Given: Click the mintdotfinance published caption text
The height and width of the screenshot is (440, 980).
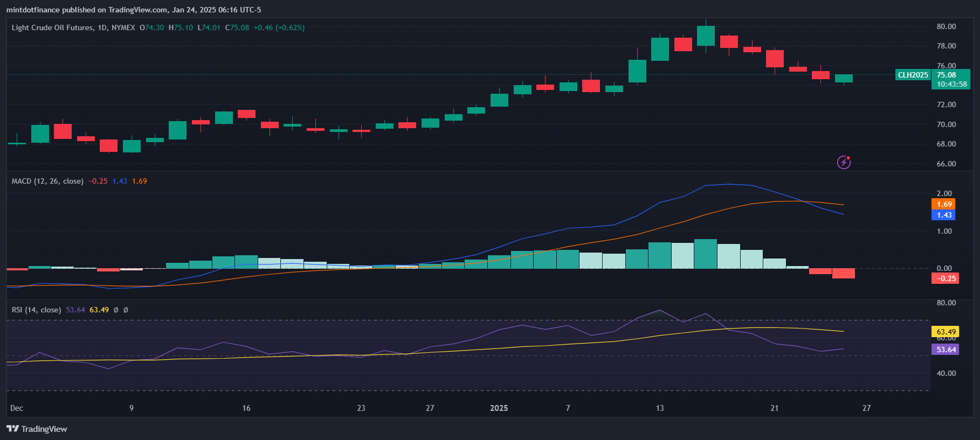Looking at the screenshot, I should tap(134, 10).
